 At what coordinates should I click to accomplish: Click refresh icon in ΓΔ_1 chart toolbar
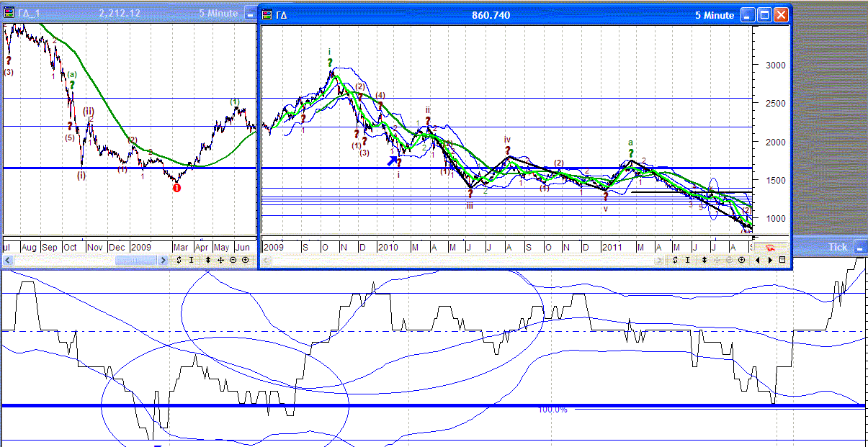point(179,260)
